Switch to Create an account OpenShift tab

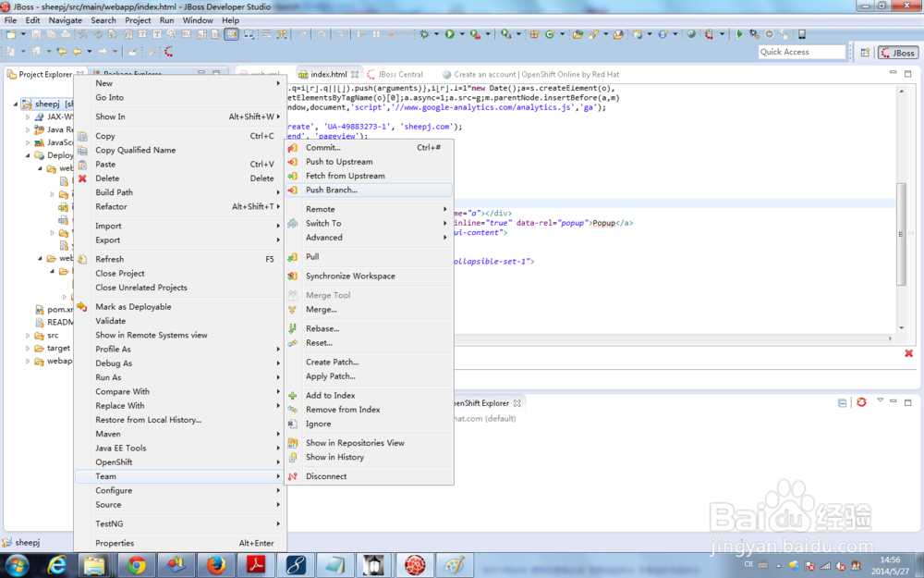click(x=531, y=74)
